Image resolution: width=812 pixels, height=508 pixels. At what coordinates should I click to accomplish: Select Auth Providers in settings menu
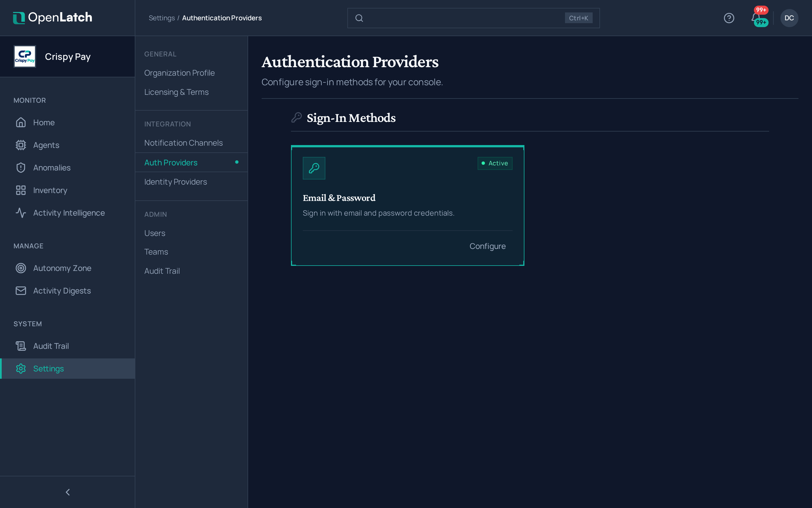tap(191, 163)
